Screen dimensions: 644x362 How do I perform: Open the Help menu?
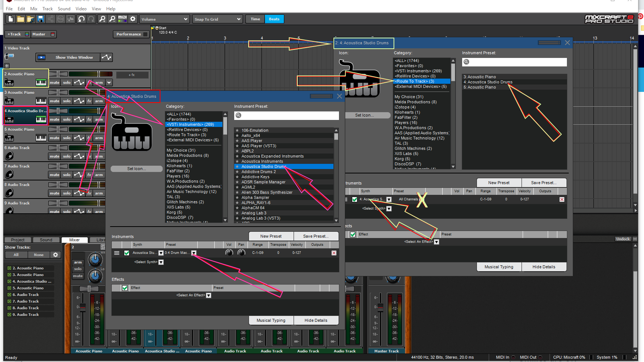[x=111, y=8]
